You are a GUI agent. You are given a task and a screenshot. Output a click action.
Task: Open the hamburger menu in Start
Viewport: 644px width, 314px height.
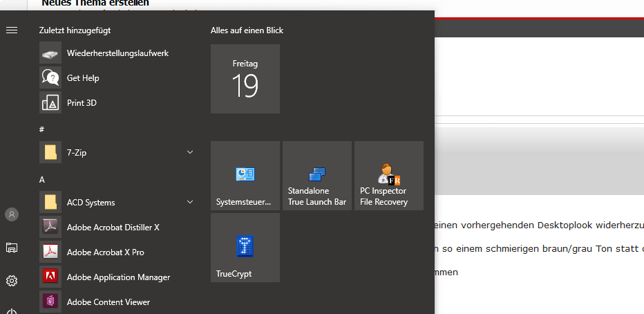click(12, 30)
